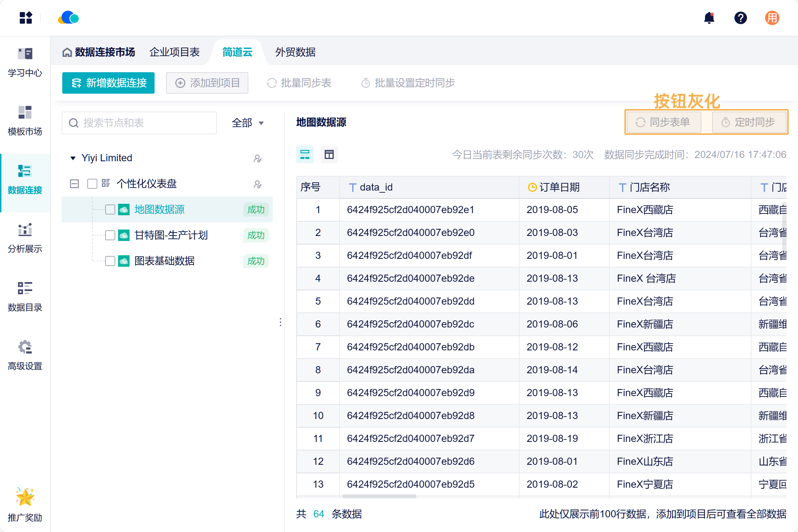Click the 订单日期 clock type icon
The width and height of the screenshot is (798, 532).
[532, 187]
